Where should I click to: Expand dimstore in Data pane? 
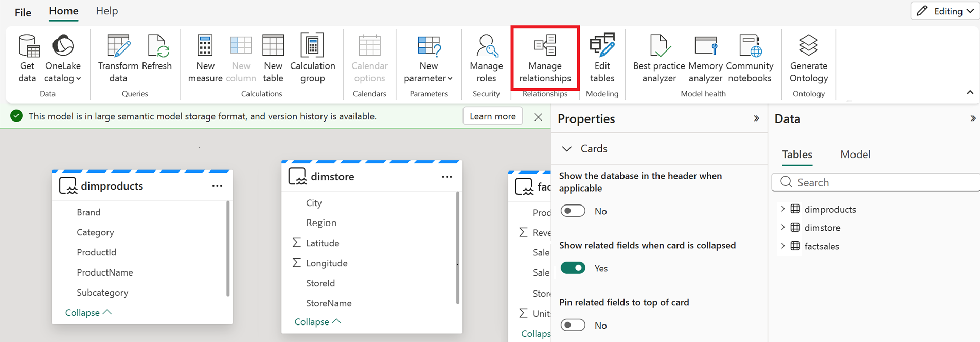click(783, 227)
